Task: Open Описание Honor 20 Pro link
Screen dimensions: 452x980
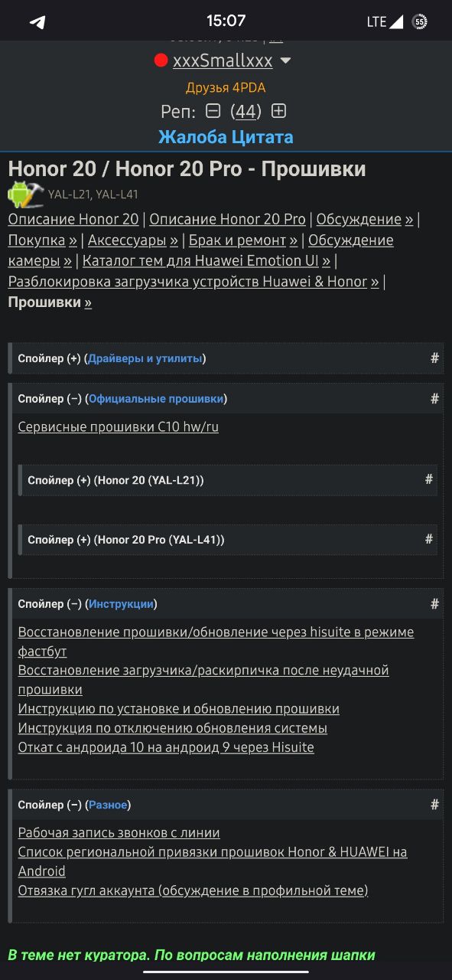Action: (x=227, y=219)
